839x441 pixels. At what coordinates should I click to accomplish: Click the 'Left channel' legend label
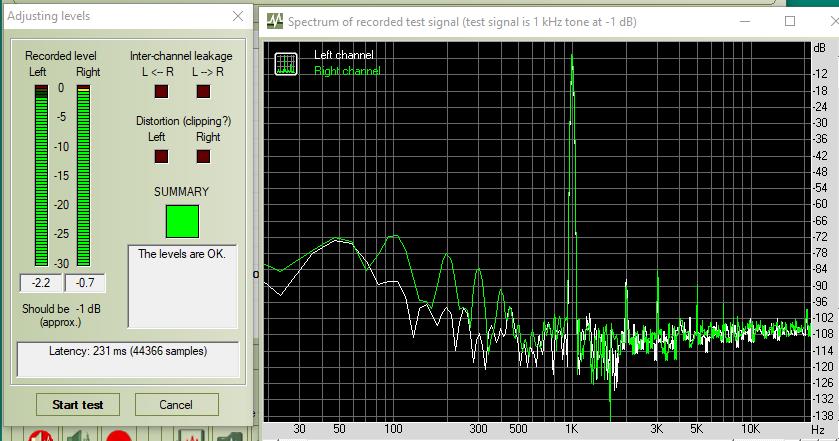coord(344,55)
